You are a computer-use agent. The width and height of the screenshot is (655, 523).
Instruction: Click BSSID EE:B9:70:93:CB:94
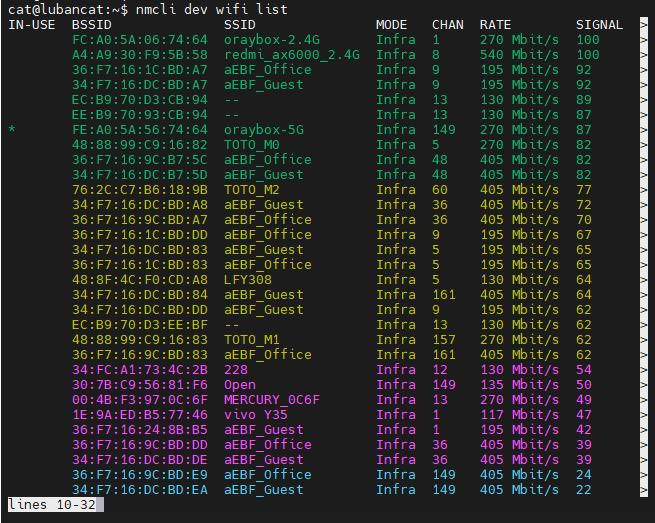click(140, 114)
